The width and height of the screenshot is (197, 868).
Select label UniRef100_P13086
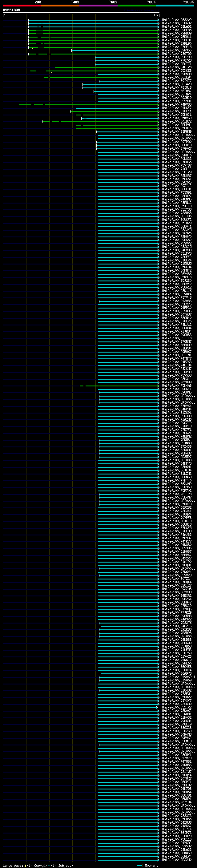(177, 301)
